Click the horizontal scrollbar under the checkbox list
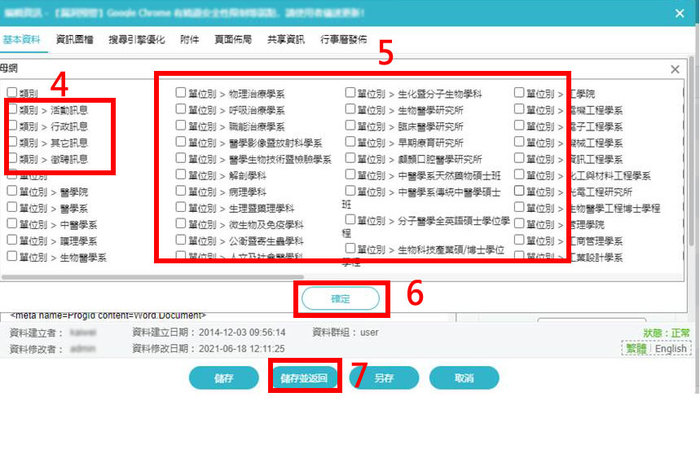700x450 pixels. [300, 276]
